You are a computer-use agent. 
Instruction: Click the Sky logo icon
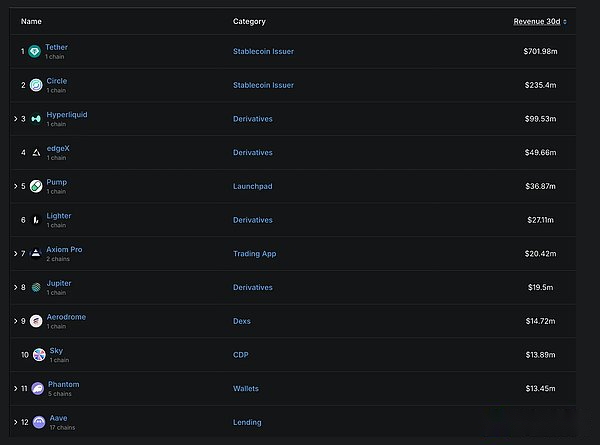(x=39, y=355)
